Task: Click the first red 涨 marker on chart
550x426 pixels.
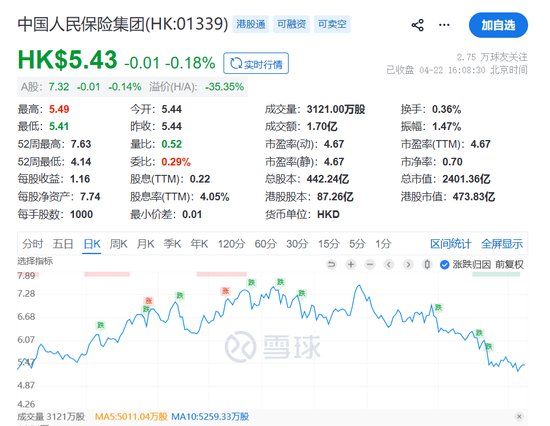Action: coord(149,301)
